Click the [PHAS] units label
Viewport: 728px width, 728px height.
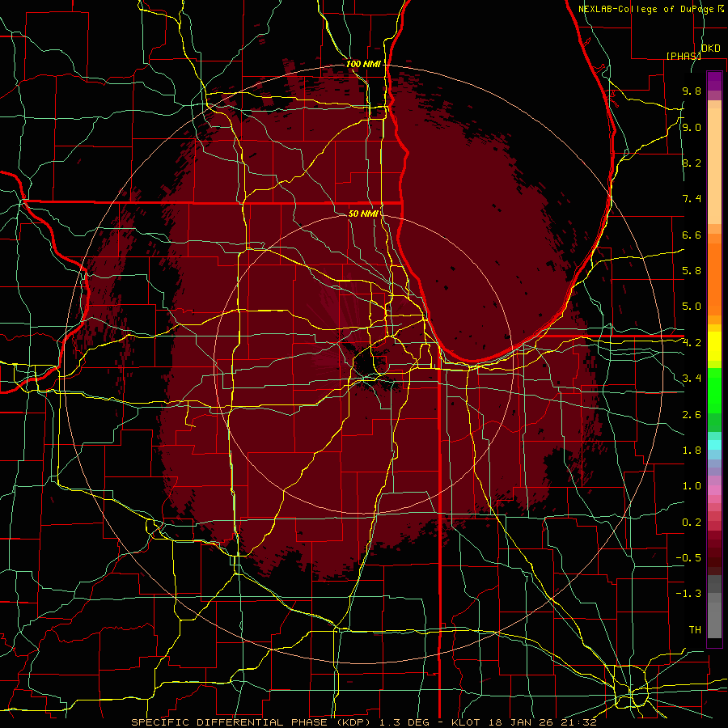pyautogui.click(x=684, y=56)
